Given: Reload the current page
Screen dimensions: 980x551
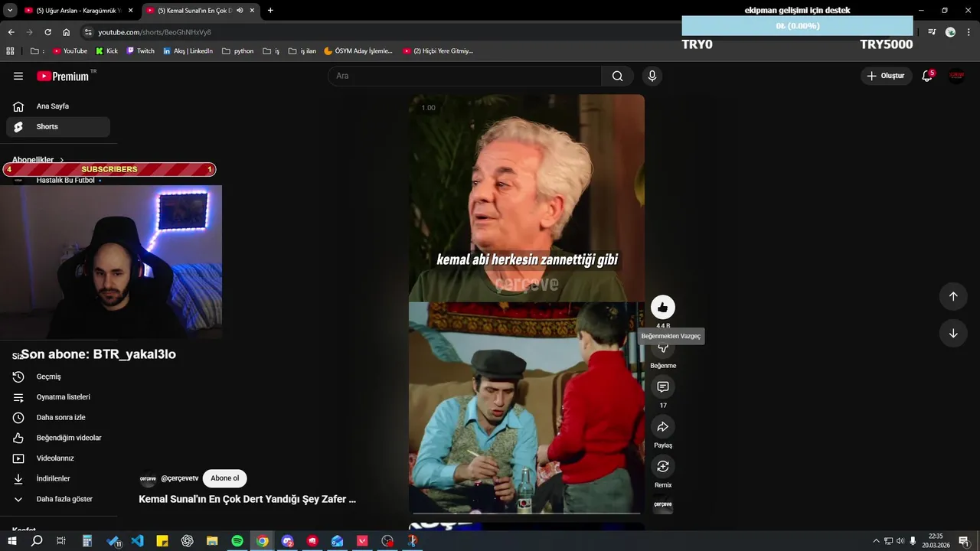Looking at the screenshot, I should tap(47, 32).
